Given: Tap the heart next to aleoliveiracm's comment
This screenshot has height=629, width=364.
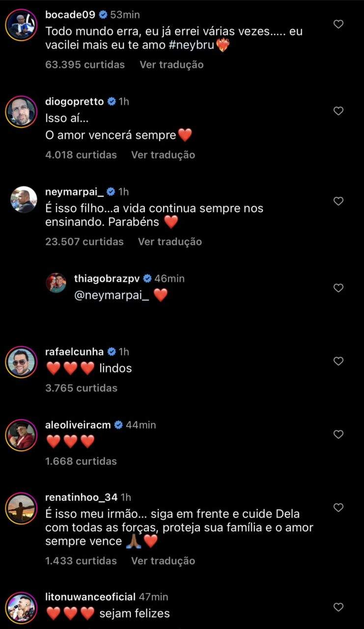Looking at the screenshot, I should pyautogui.click(x=338, y=434).
